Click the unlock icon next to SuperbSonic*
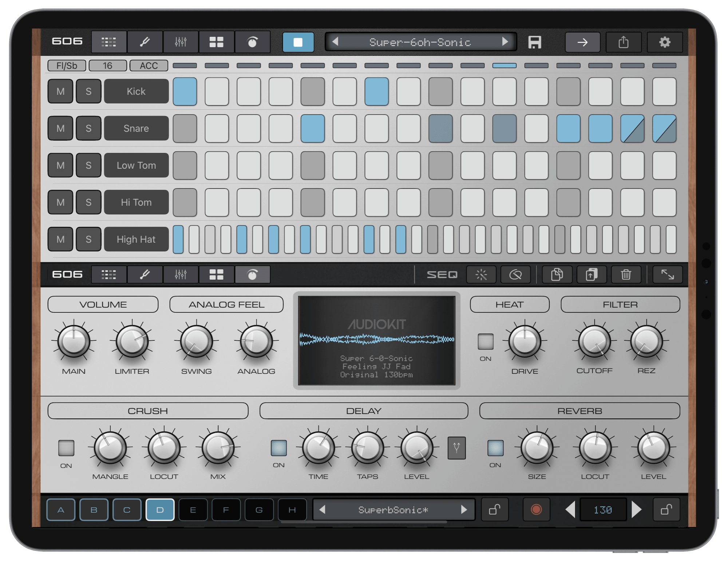The height and width of the screenshot is (562, 728). coord(494,509)
